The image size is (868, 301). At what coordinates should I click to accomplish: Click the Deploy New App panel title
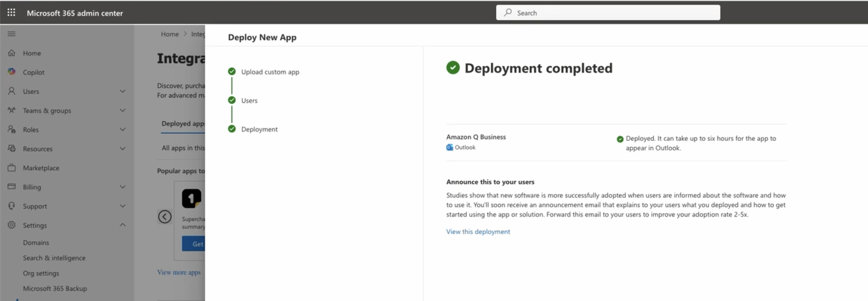[262, 37]
